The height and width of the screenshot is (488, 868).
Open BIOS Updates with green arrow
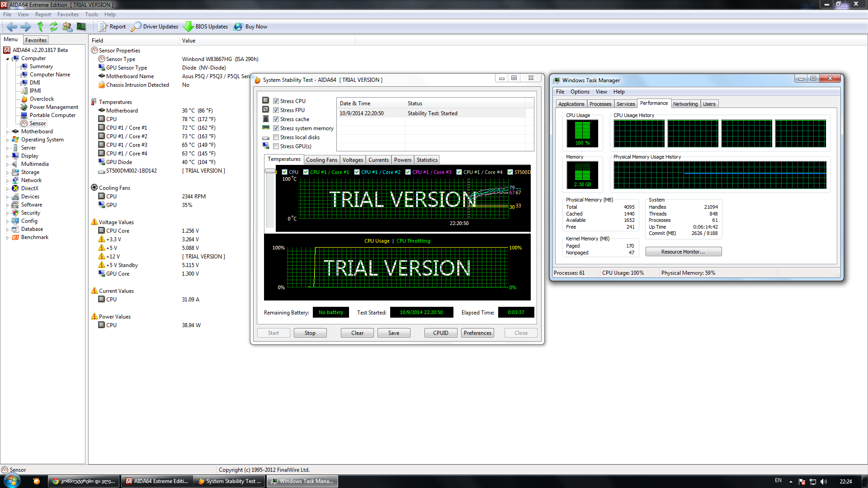pyautogui.click(x=206, y=27)
